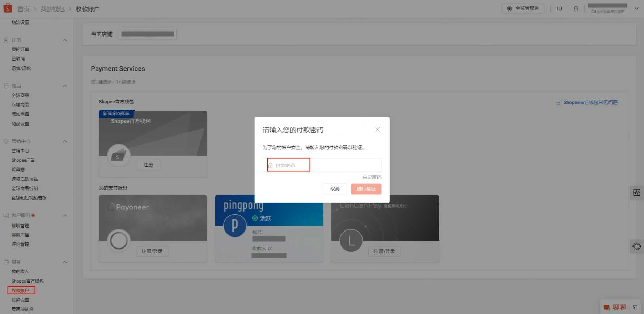Viewport: 644px width, 314px height.
Task: Open 退货/退款 in sidebar
Action: [21, 68]
